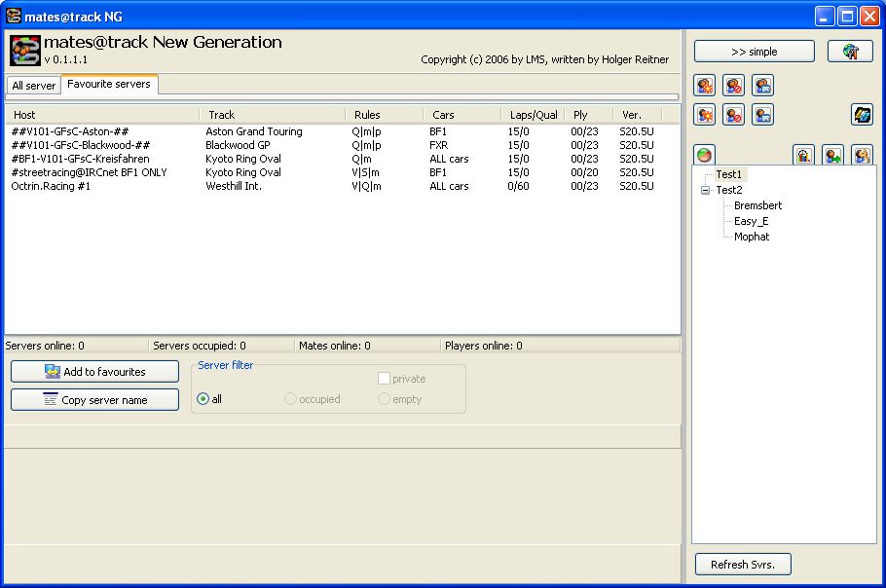Tick the 'private' checkbox

pos(385,379)
